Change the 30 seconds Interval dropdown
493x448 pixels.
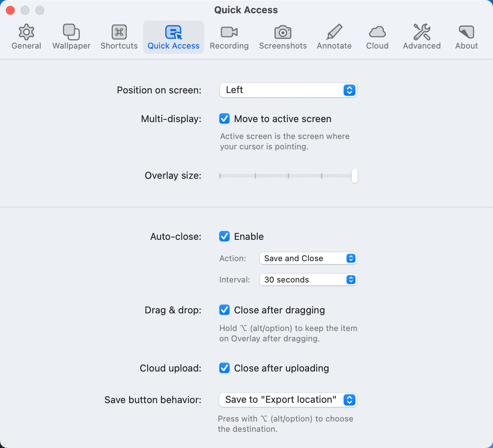(x=308, y=280)
